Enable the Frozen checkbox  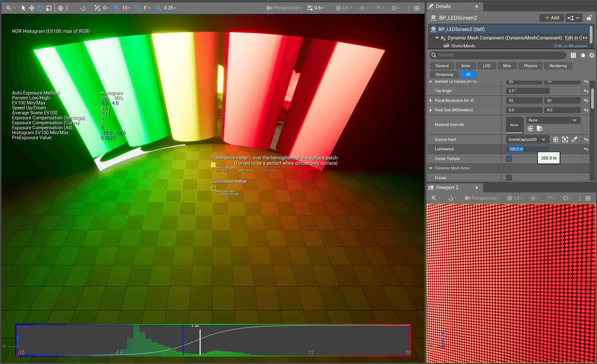[x=509, y=178]
